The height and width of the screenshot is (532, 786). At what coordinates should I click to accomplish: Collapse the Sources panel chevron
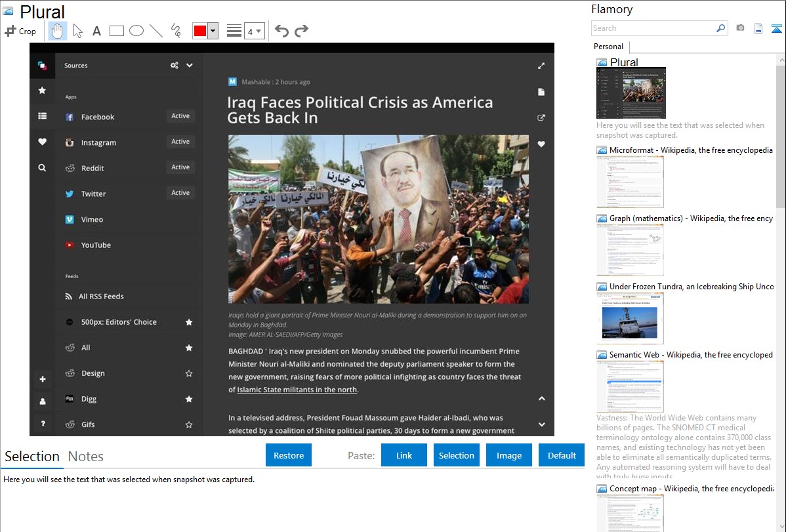(190, 66)
